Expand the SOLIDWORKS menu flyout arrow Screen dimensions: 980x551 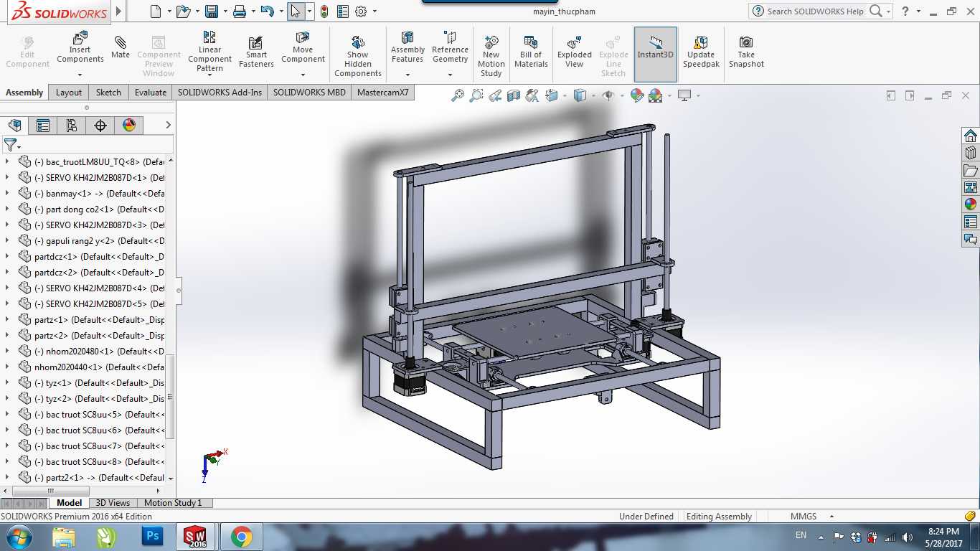[118, 11]
